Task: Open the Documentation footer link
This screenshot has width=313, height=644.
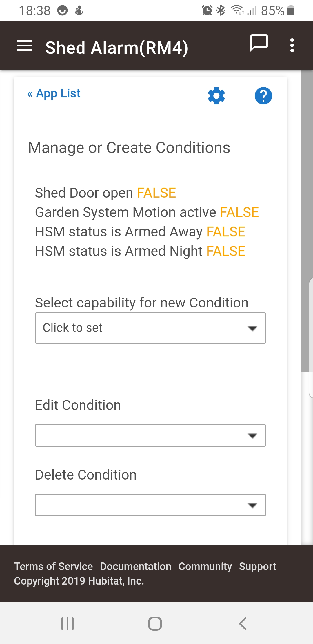Action: click(136, 566)
